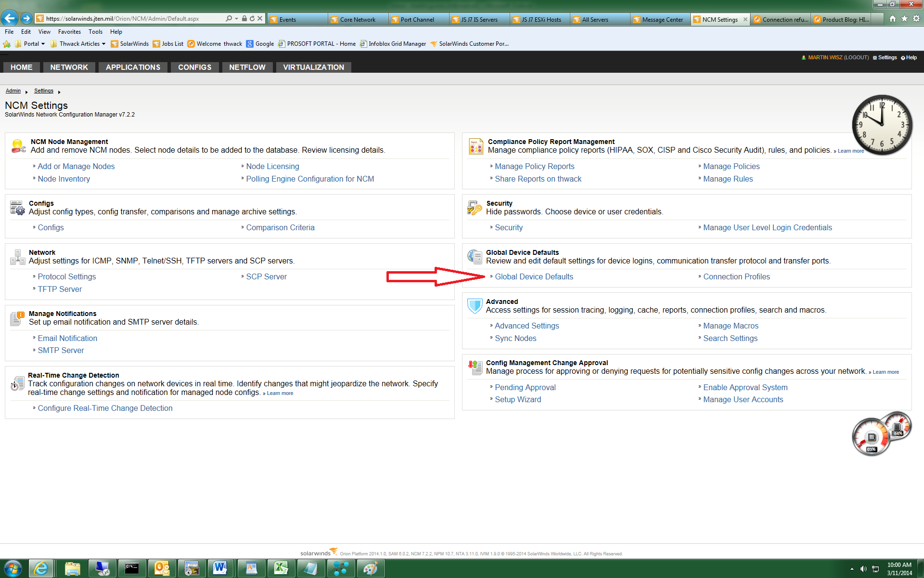This screenshot has height=578, width=924.
Task: Open the Global Device Defaults link
Action: click(x=534, y=276)
